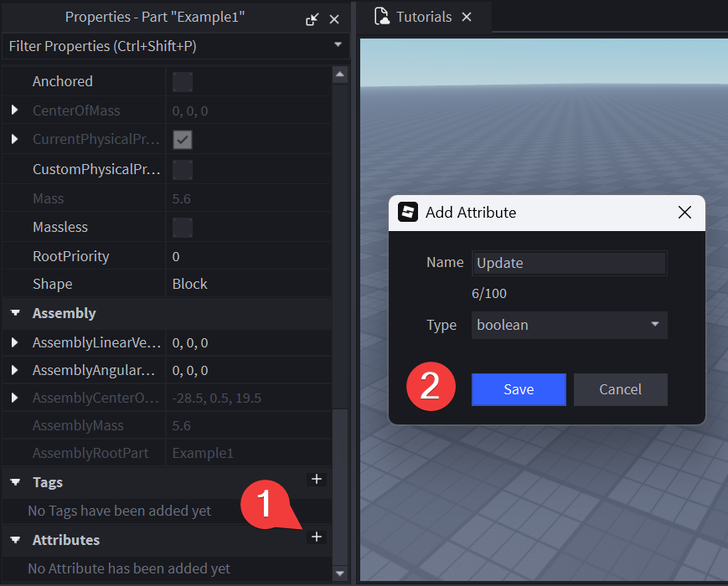Expand the AssemblyLinearVelocity property
This screenshot has width=728, height=586.
14,342
